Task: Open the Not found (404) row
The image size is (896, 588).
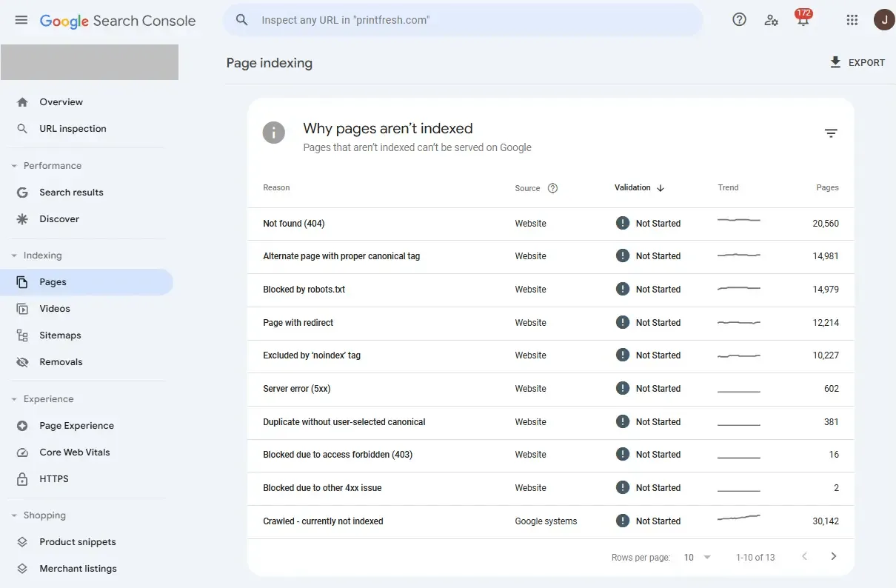Action: tap(294, 224)
